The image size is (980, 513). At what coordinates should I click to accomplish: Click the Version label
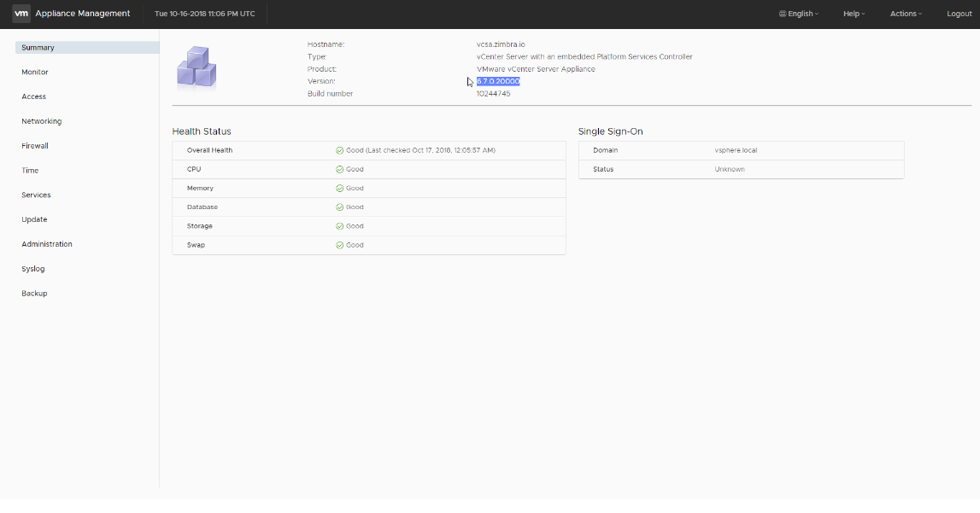pos(321,81)
